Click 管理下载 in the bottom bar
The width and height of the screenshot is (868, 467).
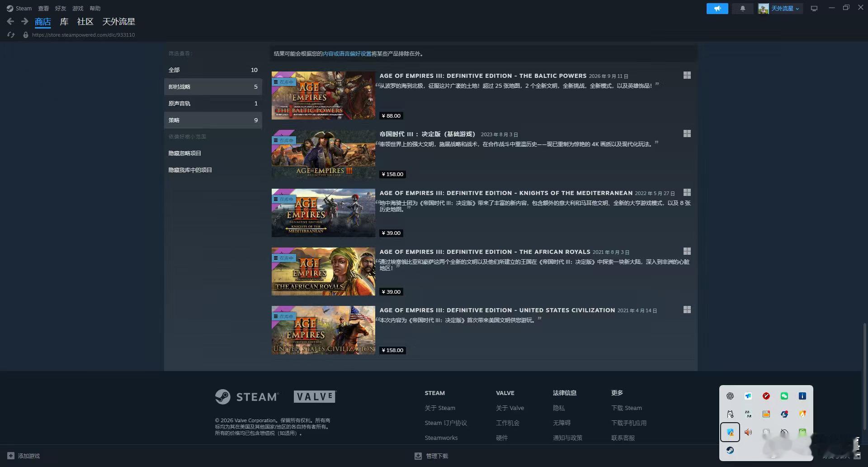click(x=437, y=456)
